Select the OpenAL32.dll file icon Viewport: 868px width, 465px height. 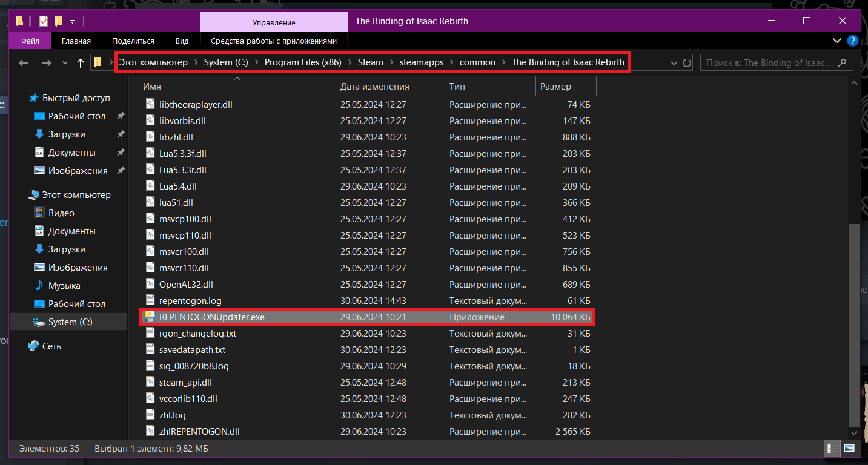(x=150, y=284)
